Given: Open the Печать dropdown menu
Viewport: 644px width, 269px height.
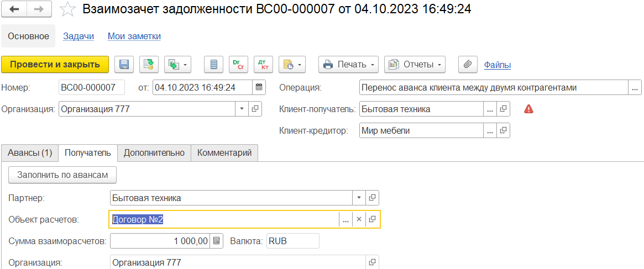Looking at the screenshot, I should pos(348,65).
